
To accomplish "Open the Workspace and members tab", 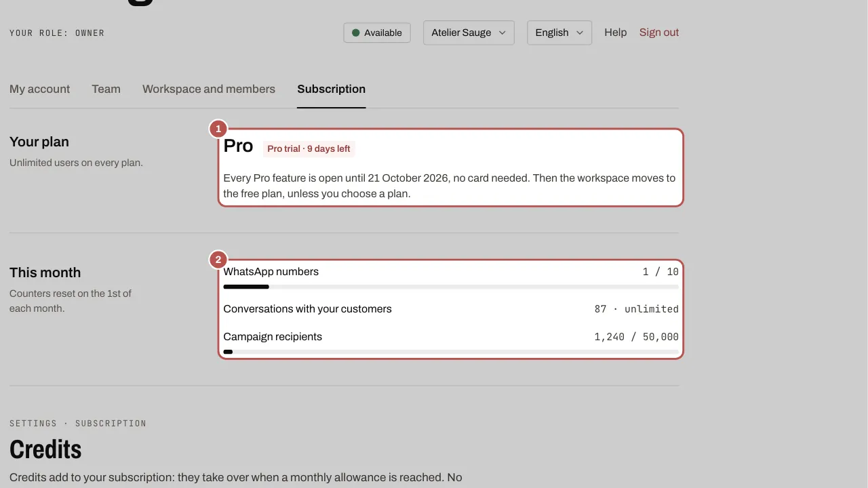I will click(209, 89).
